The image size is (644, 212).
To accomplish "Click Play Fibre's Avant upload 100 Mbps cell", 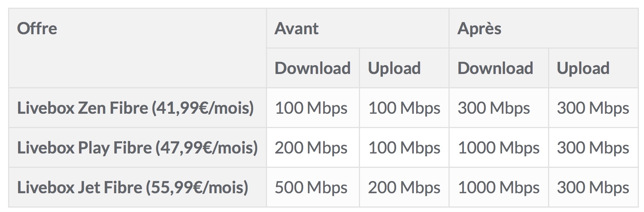I will (404, 148).
